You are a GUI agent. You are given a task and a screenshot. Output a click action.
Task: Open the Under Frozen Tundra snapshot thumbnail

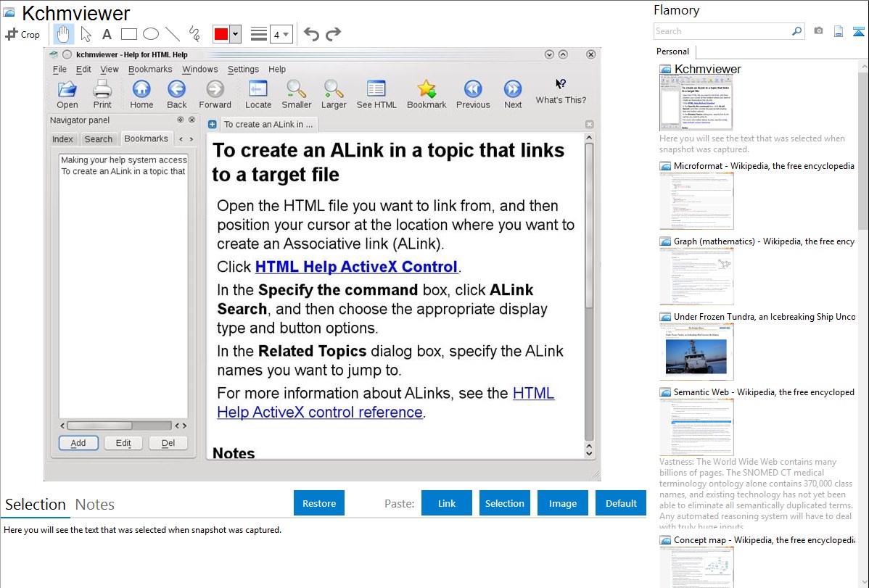coord(696,352)
